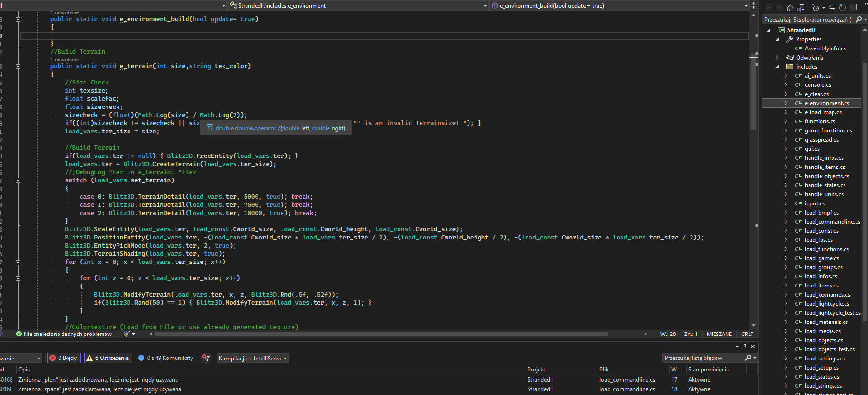Collapse the includes folder node
Image resolution: width=868 pixels, height=395 pixels.
pyautogui.click(x=777, y=67)
